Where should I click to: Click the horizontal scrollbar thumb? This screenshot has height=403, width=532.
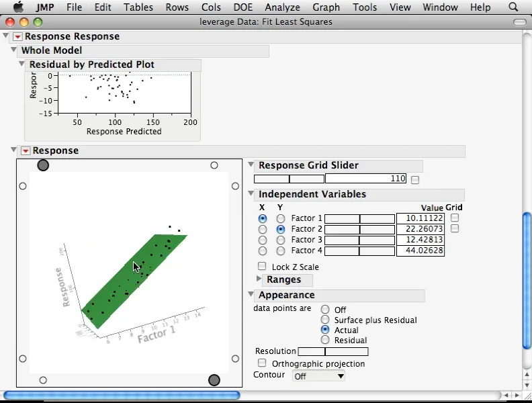coord(122,395)
